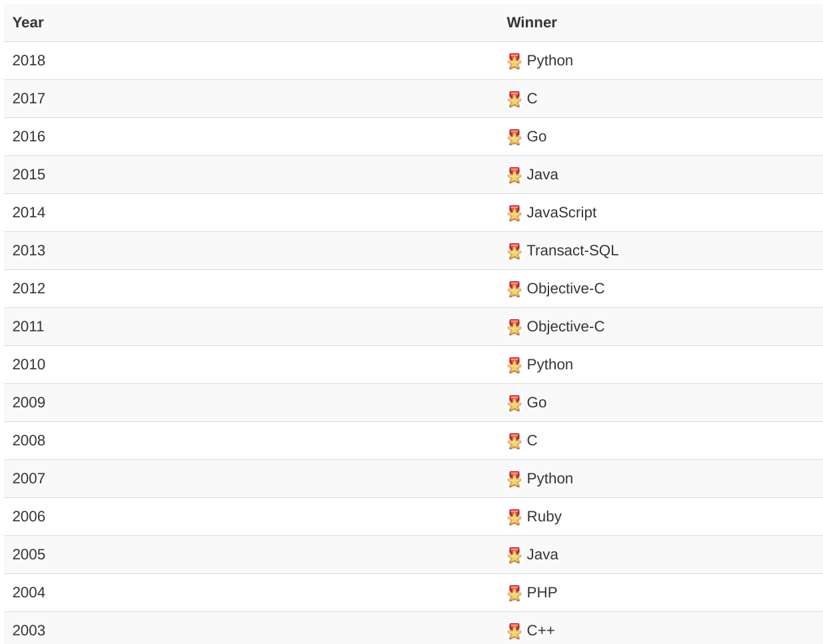Click the medal icon next to C++

(x=514, y=631)
